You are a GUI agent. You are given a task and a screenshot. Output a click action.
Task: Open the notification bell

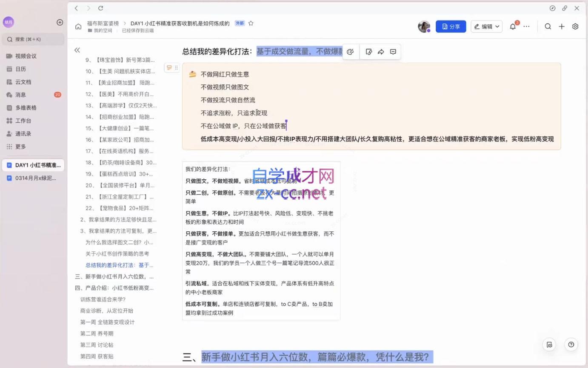pos(512,26)
